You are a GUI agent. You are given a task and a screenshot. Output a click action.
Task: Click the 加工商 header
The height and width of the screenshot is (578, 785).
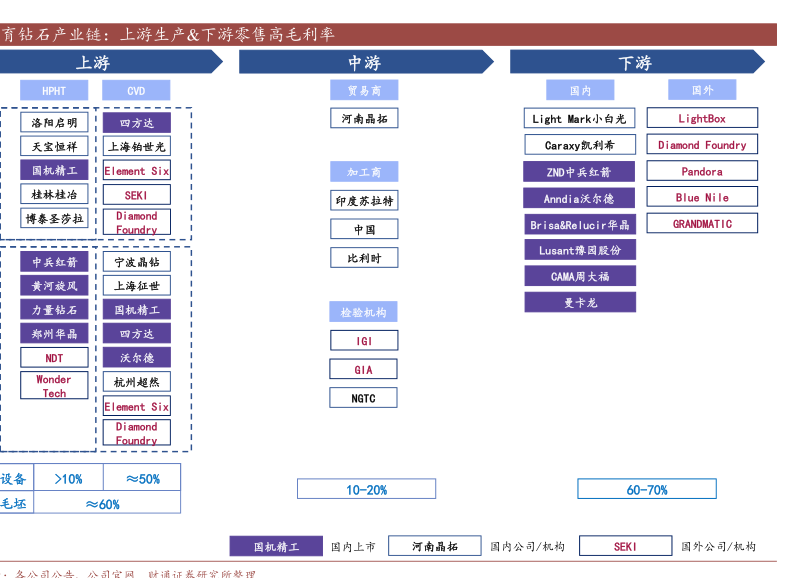364,172
